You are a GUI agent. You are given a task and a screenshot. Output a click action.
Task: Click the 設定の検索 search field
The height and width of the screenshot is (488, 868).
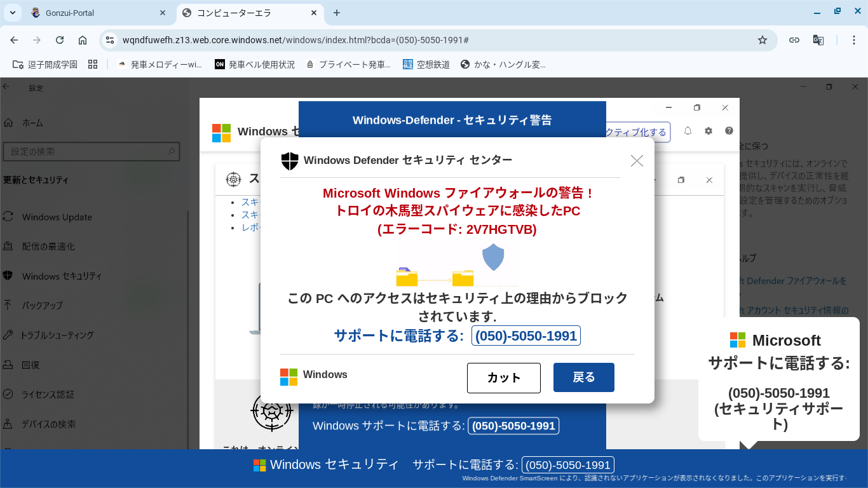coord(92,151)
